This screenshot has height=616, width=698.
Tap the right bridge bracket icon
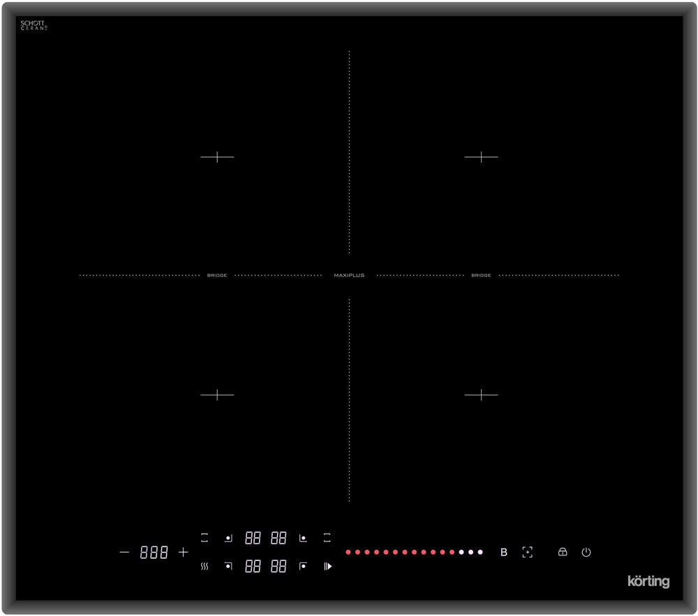pyautogui.click(x=327, y=538)
